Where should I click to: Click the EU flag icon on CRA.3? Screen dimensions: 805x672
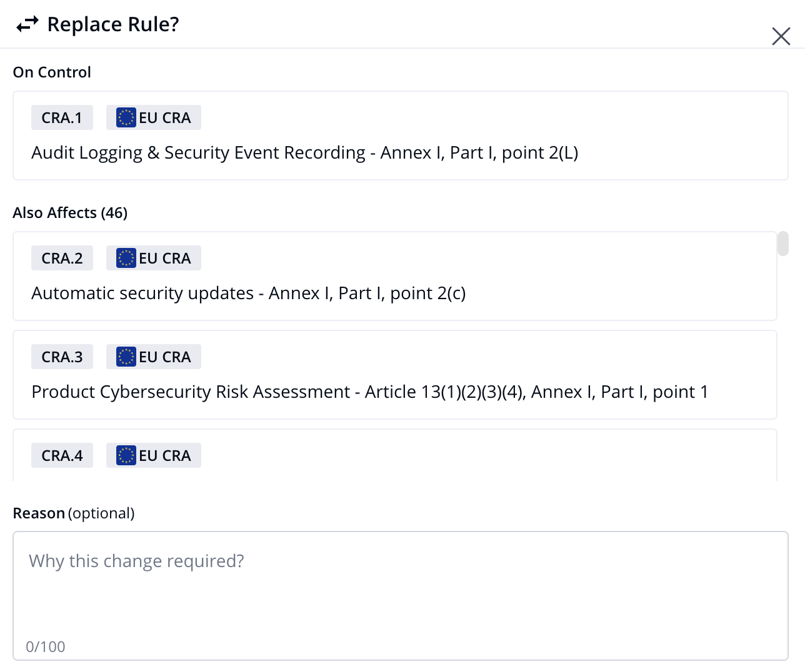click(x=126, y=357)
